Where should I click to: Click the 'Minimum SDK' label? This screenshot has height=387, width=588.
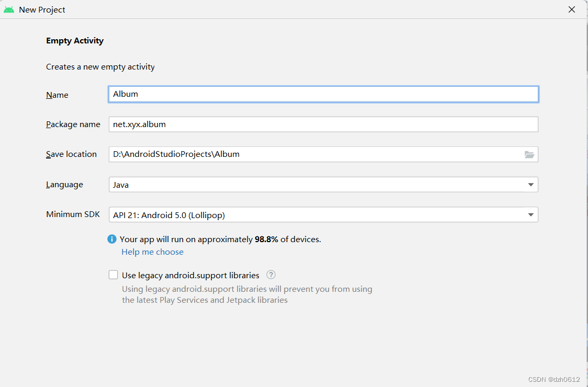click(73, 214)
